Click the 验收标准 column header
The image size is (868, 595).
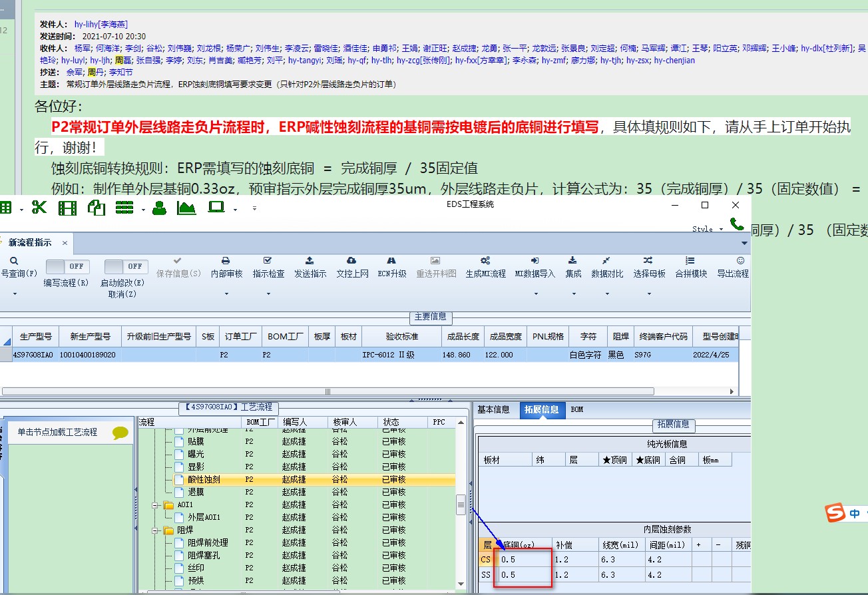(x=401, y=337)
